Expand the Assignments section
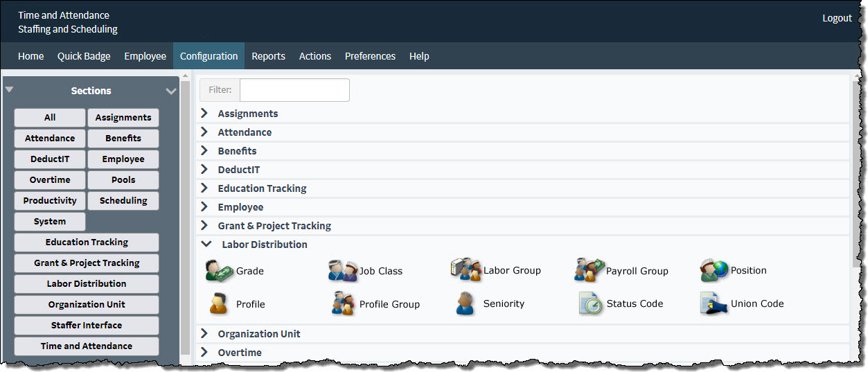Image resolution: width=868 pixels, height=372 pixels. coord(204,113)
